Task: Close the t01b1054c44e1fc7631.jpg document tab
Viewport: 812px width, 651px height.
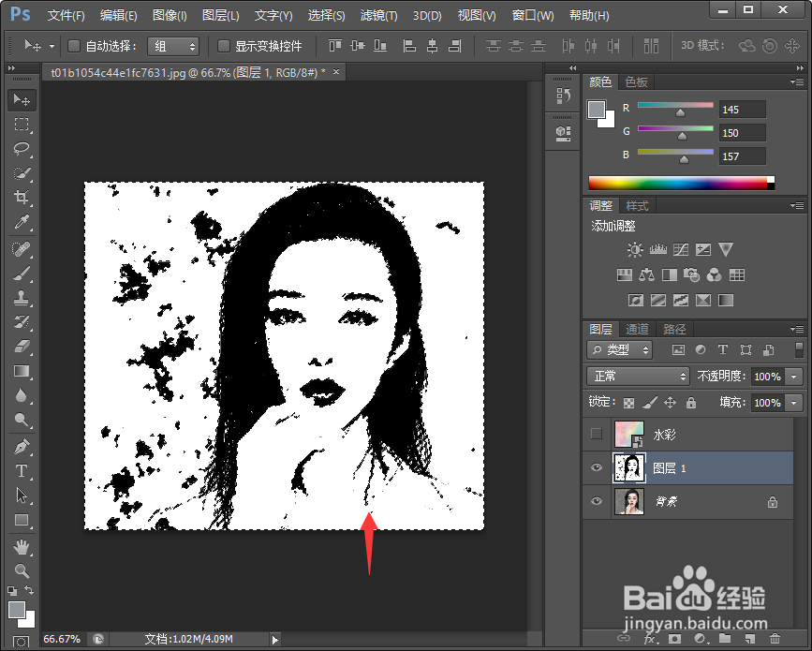Action: (x=336, y=72)
